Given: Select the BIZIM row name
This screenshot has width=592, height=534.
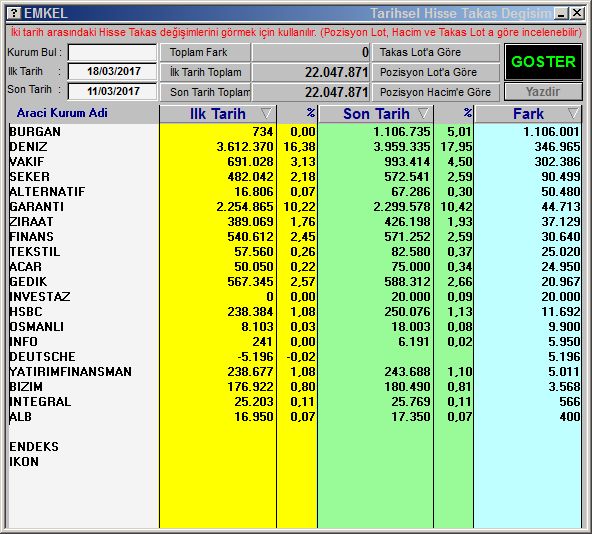Looking at the screenshot, I should 26,387.
